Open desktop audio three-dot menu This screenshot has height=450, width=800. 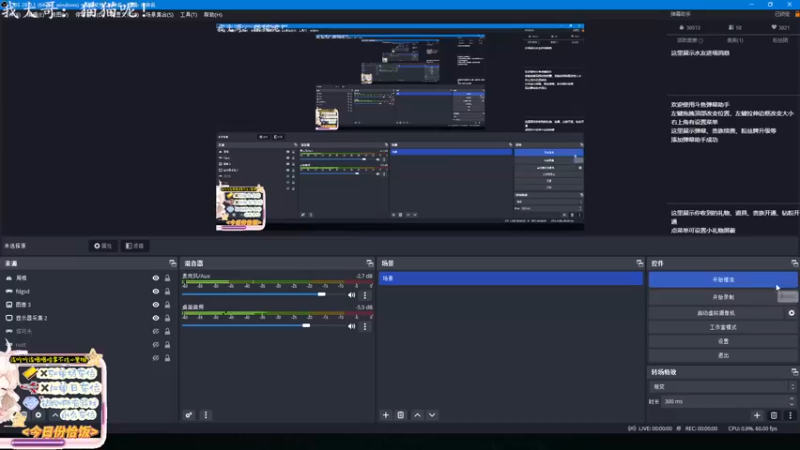tap(365, 326)
